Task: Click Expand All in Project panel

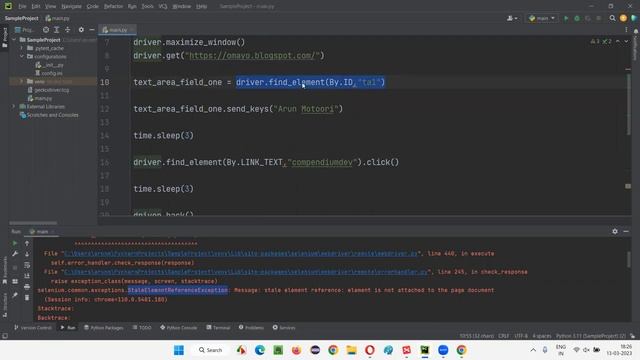Action: point(57,30)
